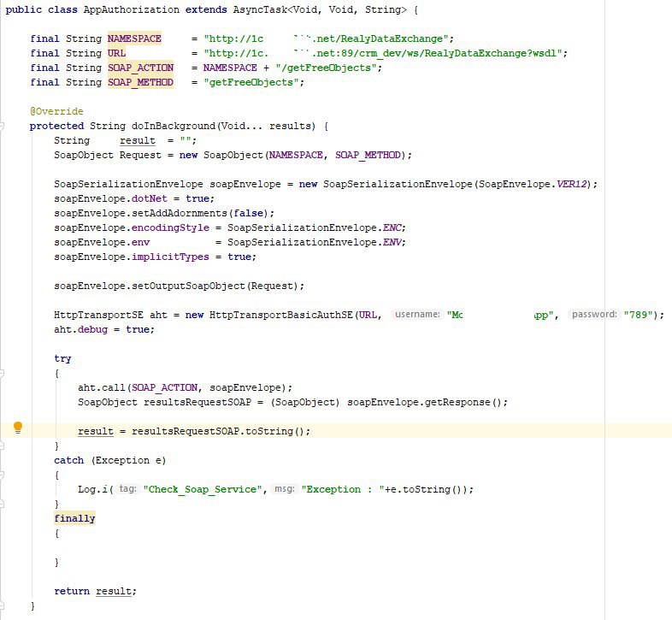Click the try keyword
Screen dimensions: 672x620
click(x=62, y=359)
